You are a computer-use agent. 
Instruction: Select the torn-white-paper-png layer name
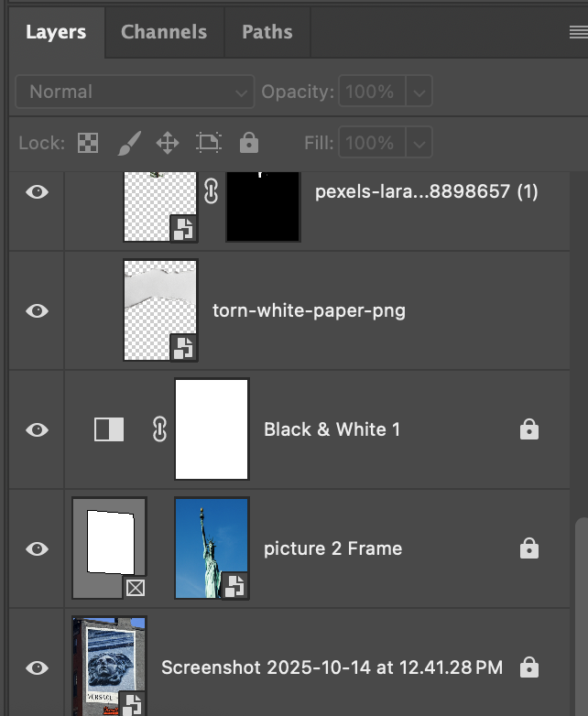(309, 310)
